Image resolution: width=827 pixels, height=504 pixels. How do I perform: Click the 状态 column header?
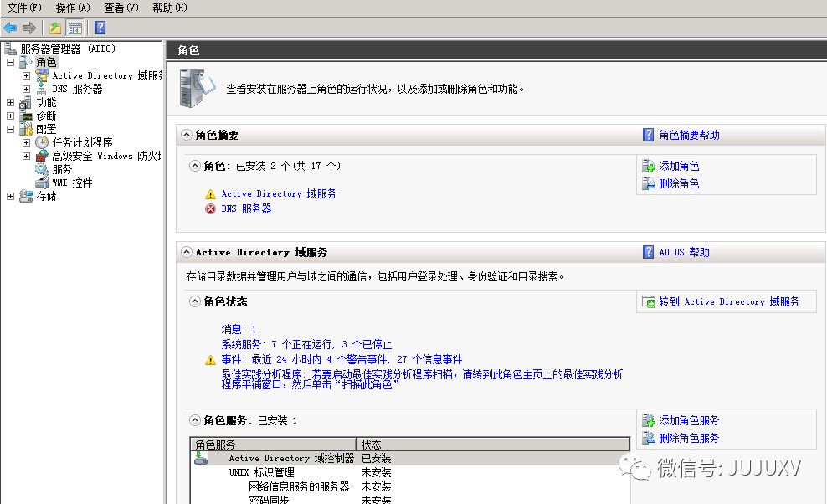pos(493,445)
